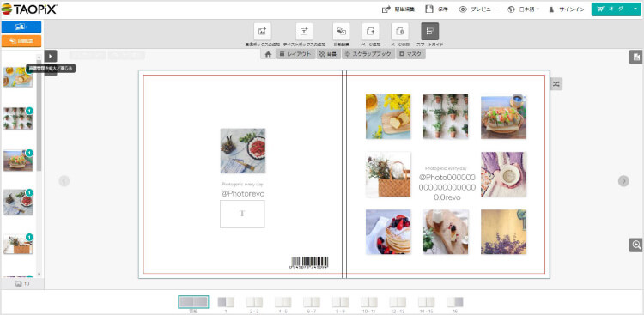
Task: Click the 保存 save button
Action: point(436,9)
